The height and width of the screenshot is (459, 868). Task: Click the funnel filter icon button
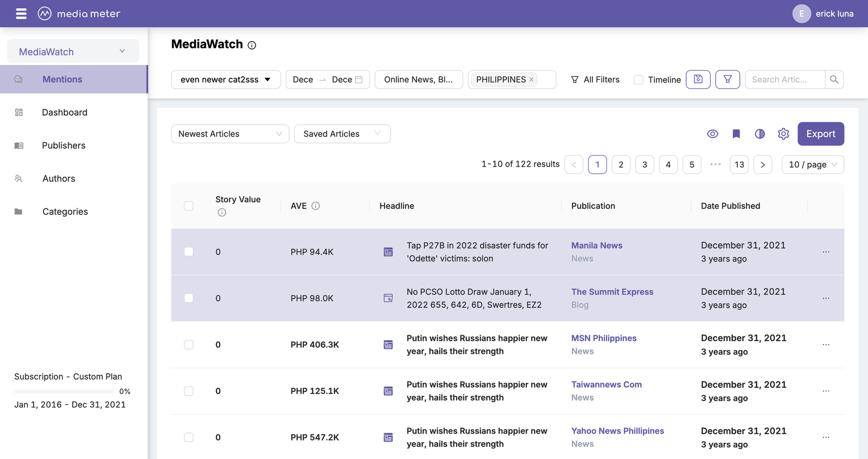(727, 79)
